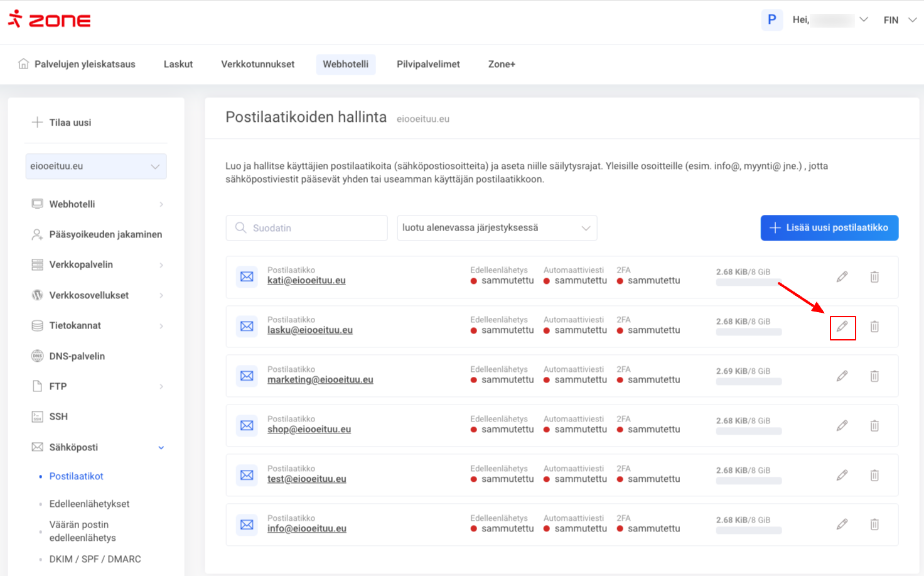Image resolution: width=924 pixels, height=576 pixels.
Task: Expand the Verkkopalvelin sidebar item
Action: 161,265
